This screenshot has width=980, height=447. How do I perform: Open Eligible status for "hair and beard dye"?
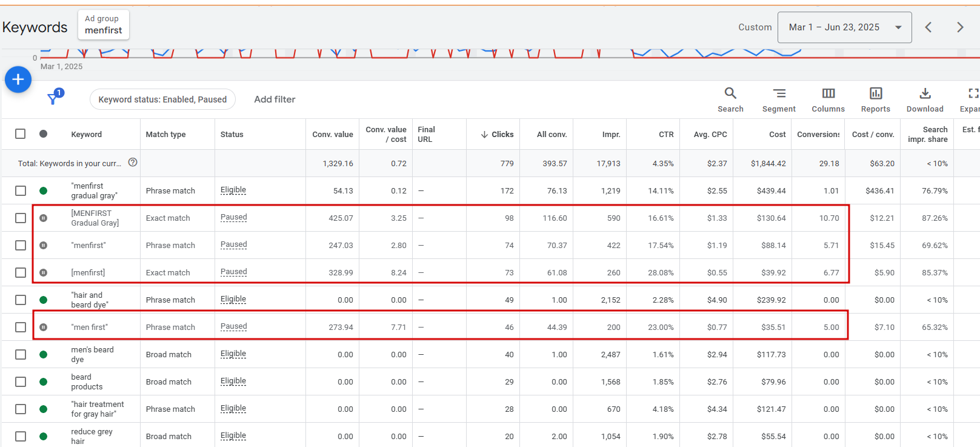point(233,299)
